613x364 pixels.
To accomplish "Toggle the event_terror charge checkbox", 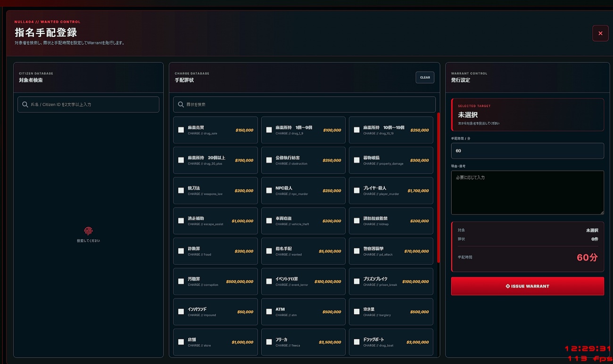I will (269, 281).
